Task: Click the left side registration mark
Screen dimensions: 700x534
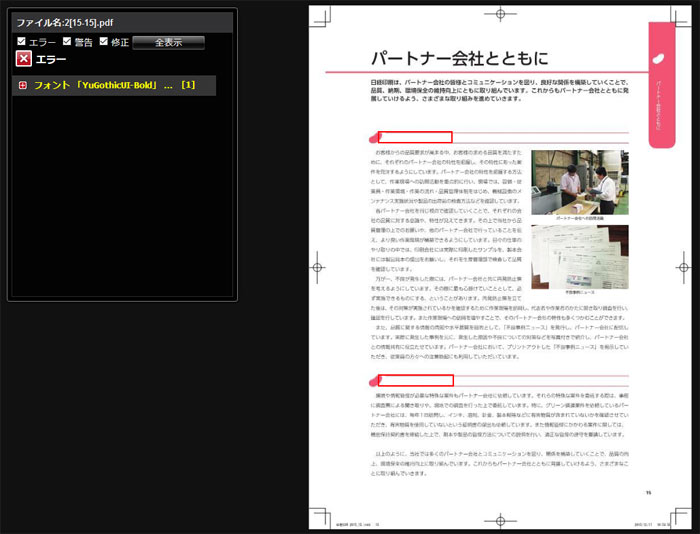Action: 319,266
